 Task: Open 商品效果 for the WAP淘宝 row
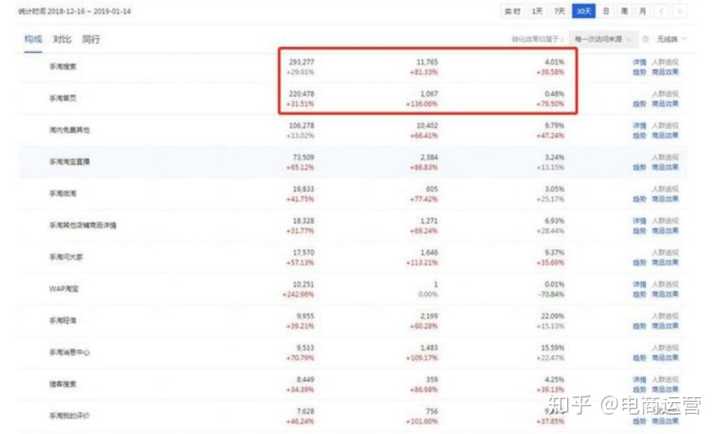tap(665, 294)
